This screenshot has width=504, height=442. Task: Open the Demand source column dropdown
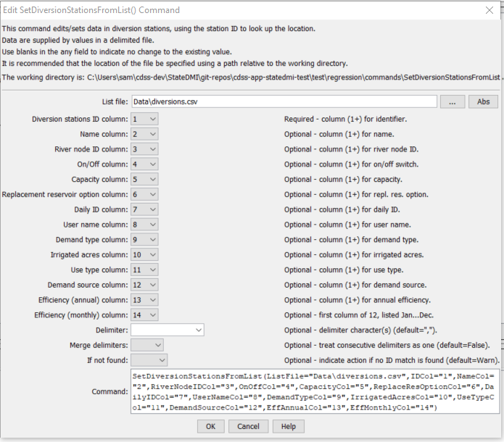(x=144, y=285)
